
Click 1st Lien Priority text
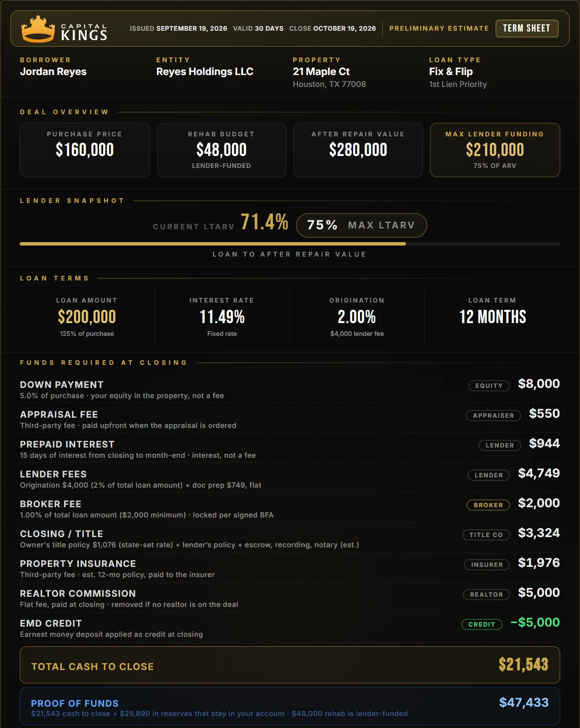point(458,84)
